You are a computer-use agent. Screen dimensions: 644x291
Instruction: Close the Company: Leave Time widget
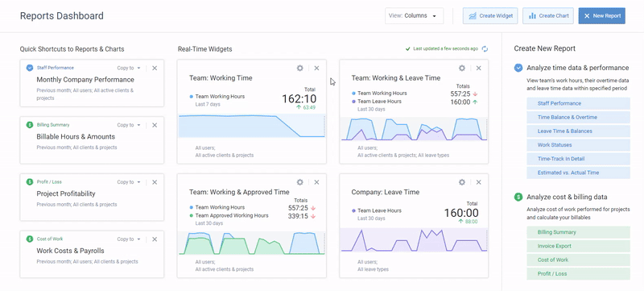pos(478,182)
